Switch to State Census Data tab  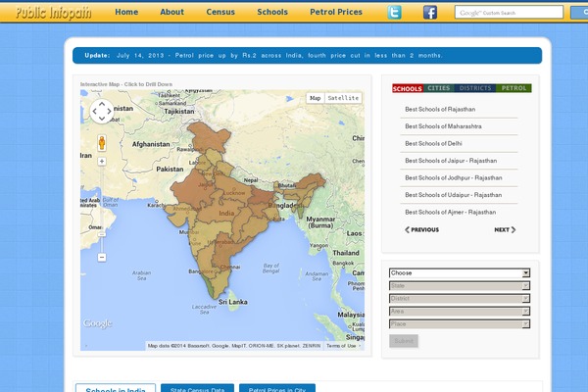pyautogui.click(x=197, y=389)
